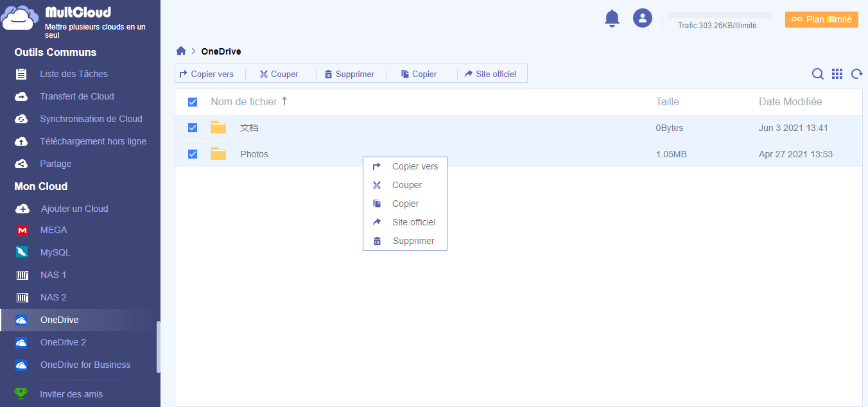Click the Ajouter un Cloud label
The height and width of the screenshot is (407, 868).
click(74, 209)
